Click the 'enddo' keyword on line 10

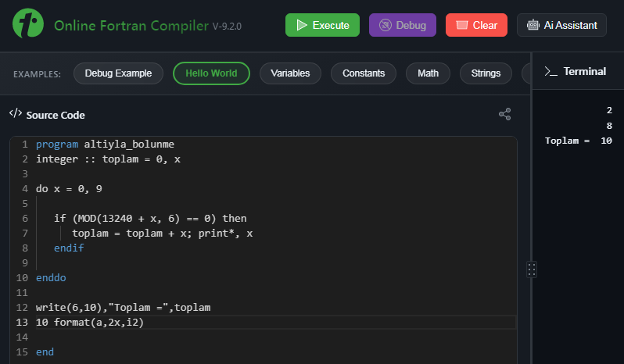click(51, 278)
